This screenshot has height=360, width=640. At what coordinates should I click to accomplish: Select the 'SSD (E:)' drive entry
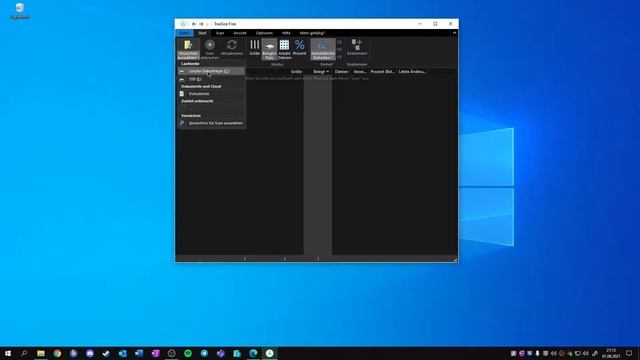(x=211, y=79)
